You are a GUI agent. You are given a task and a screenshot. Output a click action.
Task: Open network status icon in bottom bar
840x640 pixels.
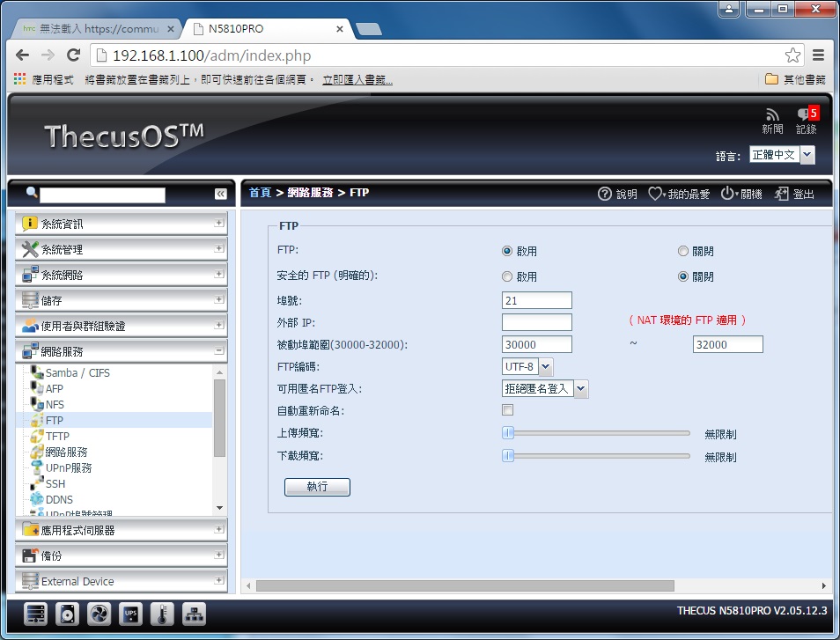pos(194,614)
